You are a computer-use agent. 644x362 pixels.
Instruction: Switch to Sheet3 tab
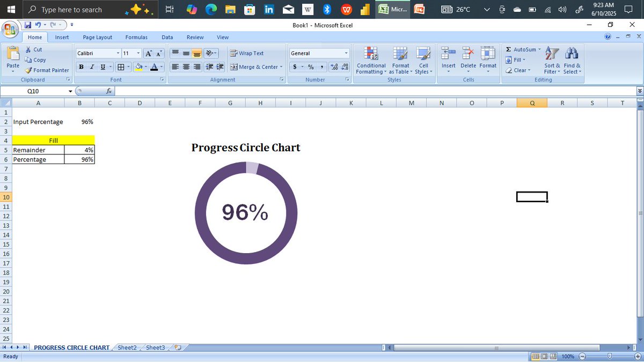(x=156, y=348)
